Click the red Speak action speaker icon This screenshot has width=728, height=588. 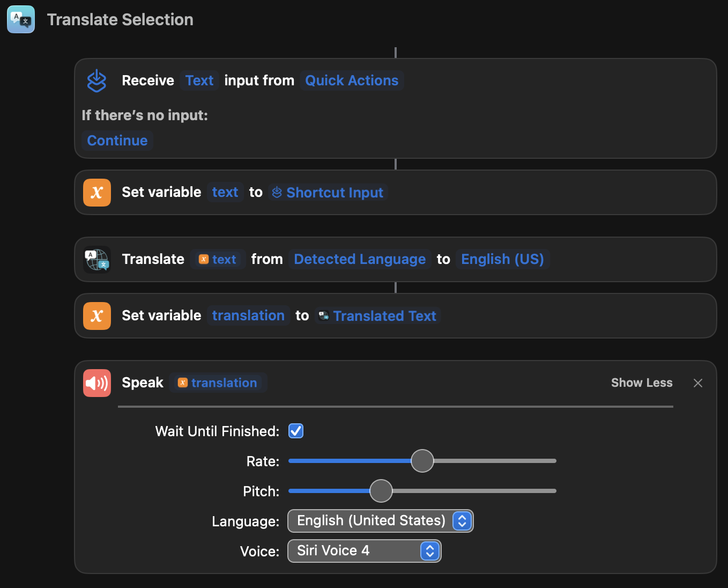[x=97, y=383]
